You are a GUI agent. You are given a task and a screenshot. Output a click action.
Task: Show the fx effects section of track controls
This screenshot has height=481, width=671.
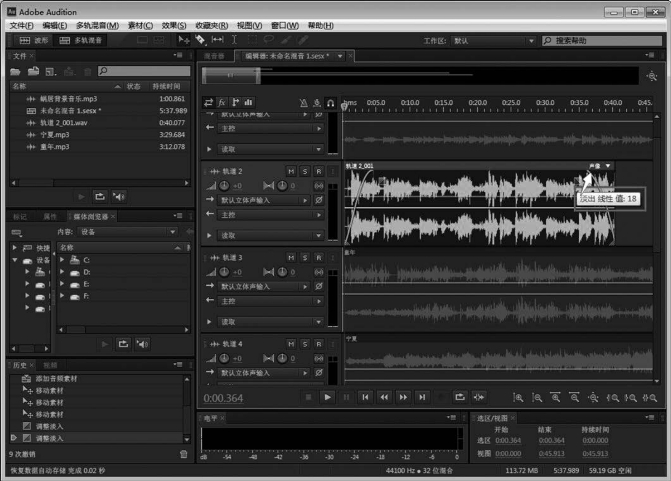tap(222, 102)
